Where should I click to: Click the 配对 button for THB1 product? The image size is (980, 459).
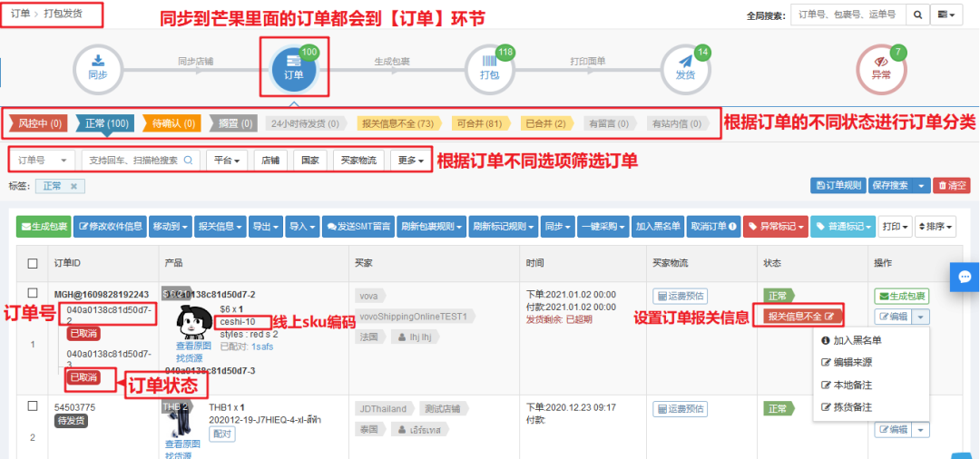point(222,434)
